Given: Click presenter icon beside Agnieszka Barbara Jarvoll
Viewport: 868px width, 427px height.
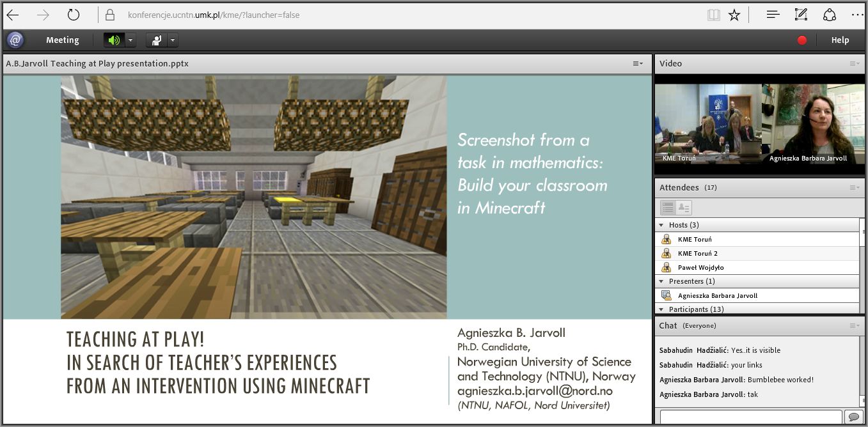Looking at the screenshot, I should pyautogui.click(x=666, y=295).
